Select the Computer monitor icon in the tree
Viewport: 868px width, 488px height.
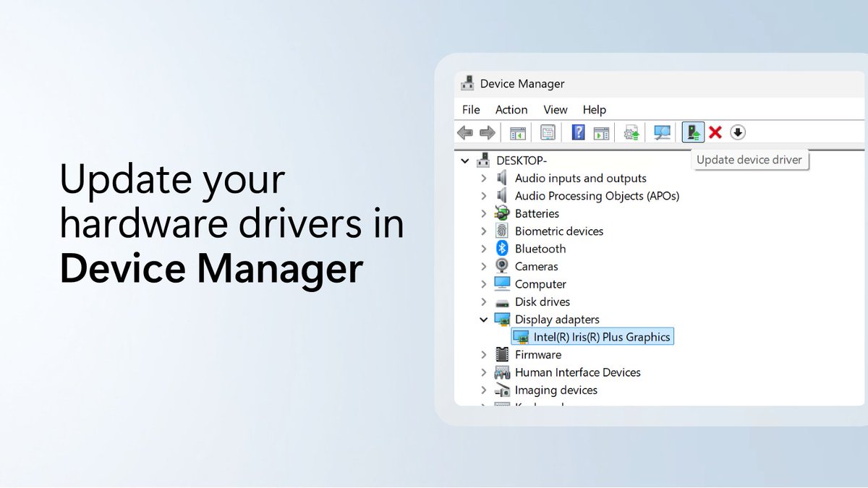(502, 283)
